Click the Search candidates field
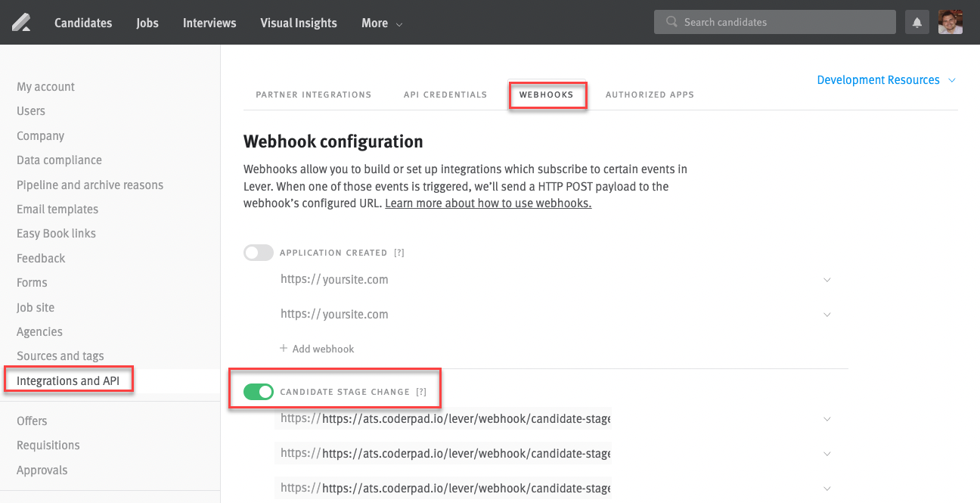The width and height of the screenshot is (980, 503). [x=779, y=23]
